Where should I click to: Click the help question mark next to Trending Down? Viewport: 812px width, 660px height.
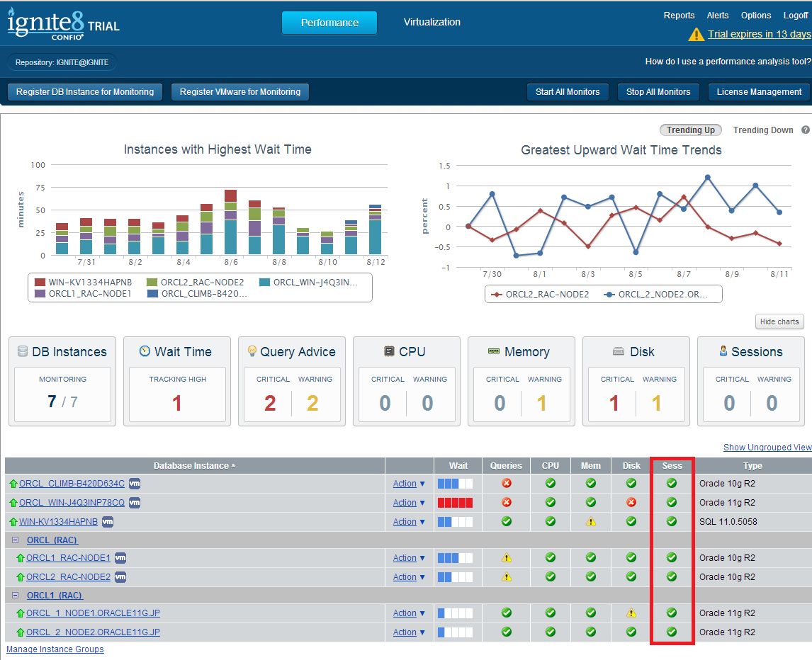click(x=805, y=130)
